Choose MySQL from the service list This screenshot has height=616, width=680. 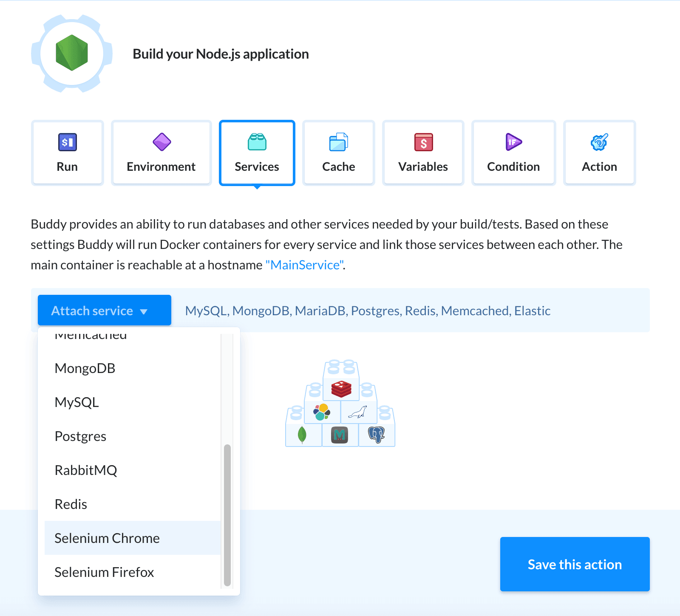(133, 402)
